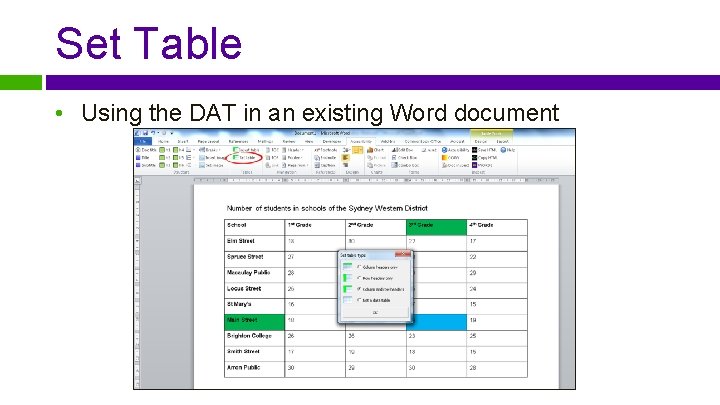Switch to the Developer tab
The width and height of the screenshot is (720, 405).
(332, 141)
